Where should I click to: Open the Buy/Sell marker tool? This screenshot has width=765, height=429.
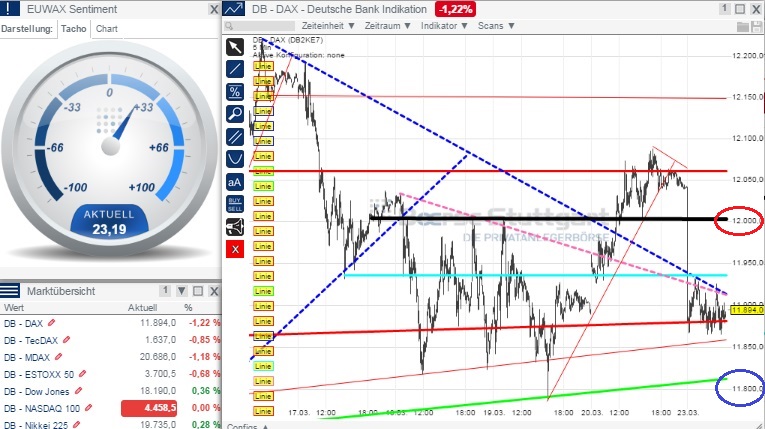coord(235,204)
